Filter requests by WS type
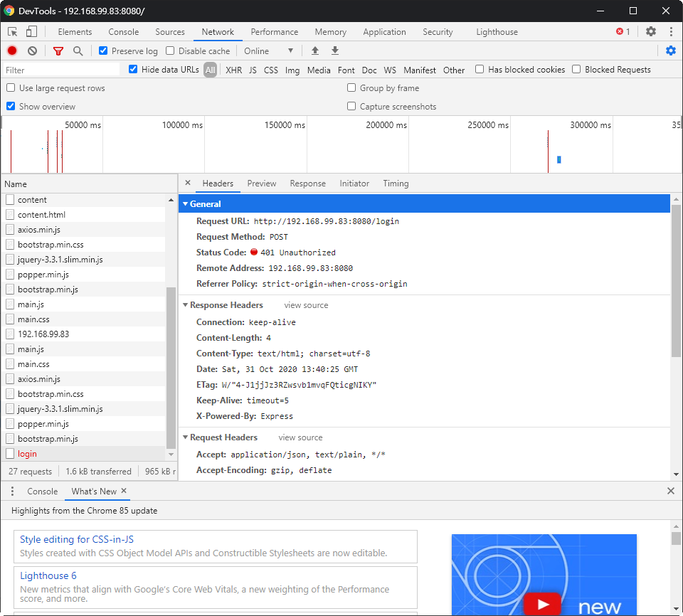 point(390,70)
